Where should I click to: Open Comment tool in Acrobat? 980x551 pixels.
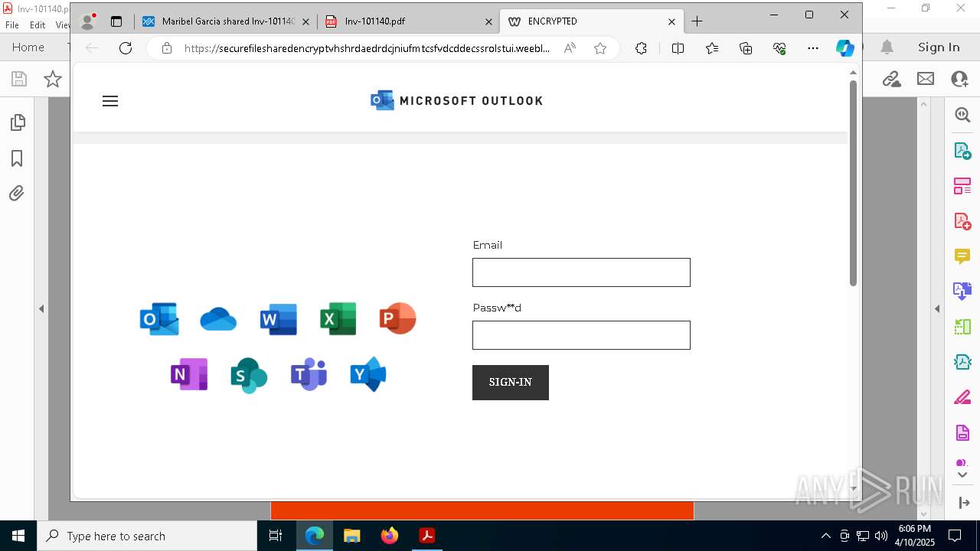[962, 256]
